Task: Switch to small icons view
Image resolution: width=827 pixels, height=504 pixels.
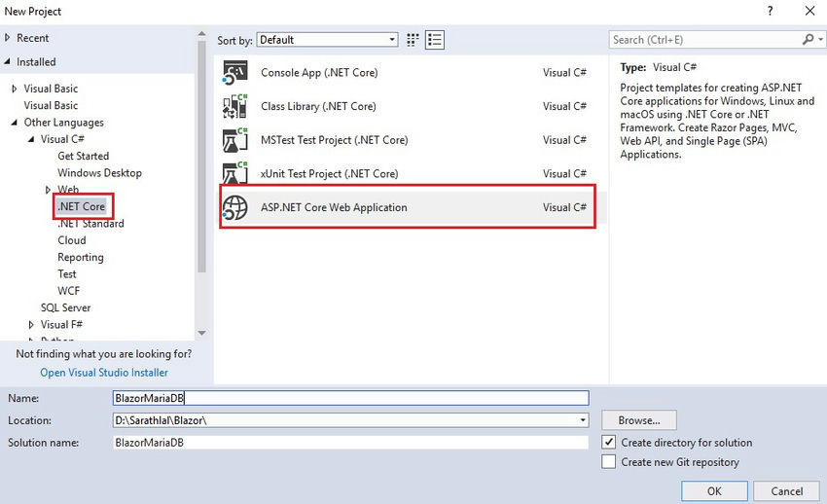Action: coord(413,40)
